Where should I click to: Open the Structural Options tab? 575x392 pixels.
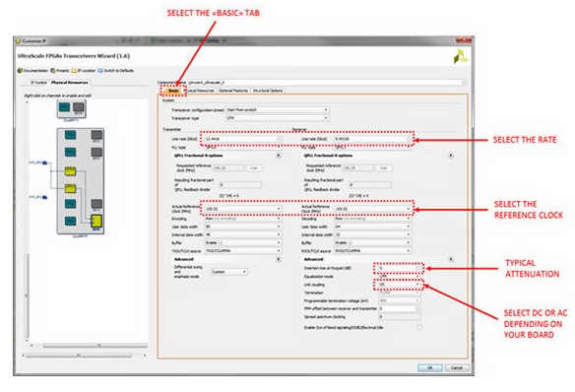(268, 91)
